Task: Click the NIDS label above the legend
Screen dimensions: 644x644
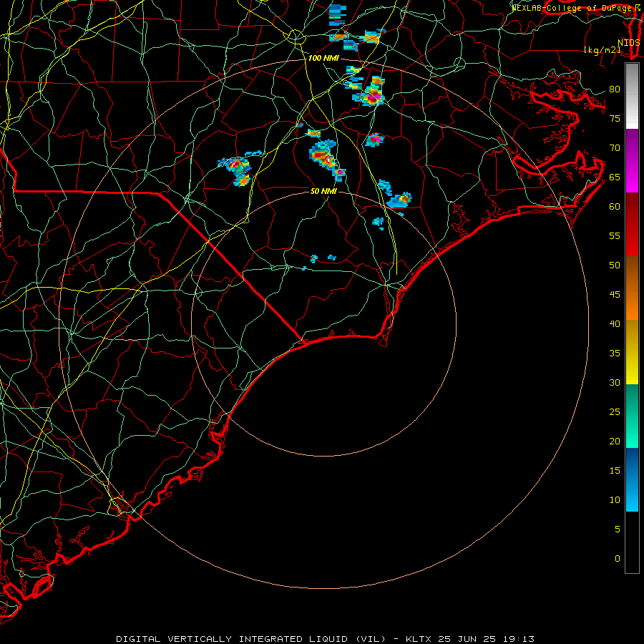Action: 629,43
